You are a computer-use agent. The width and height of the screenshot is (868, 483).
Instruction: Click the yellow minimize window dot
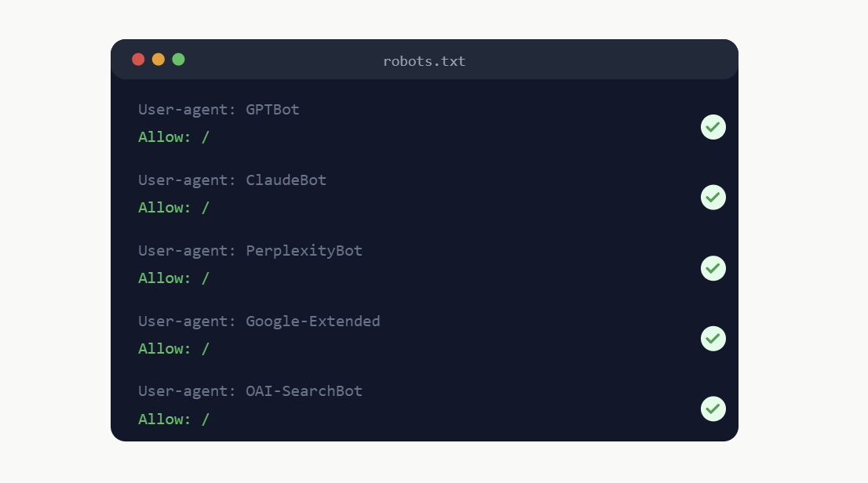[159, 60]
